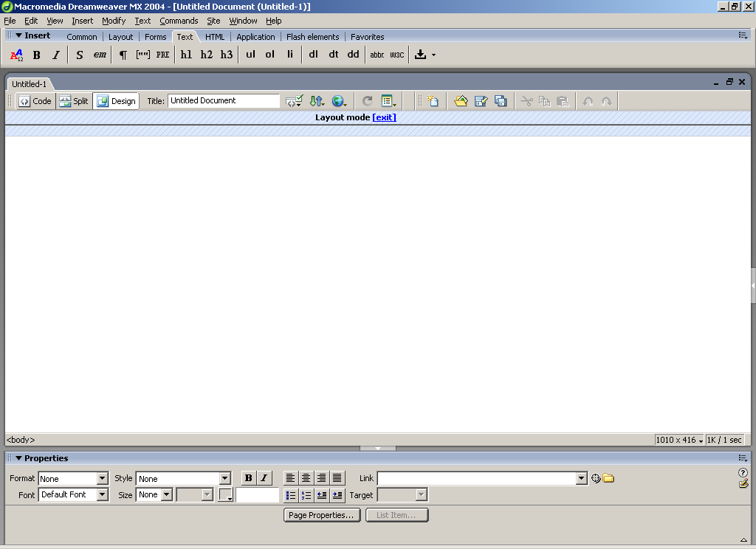Click the New document toolbar icon
The image size is (756, 549).
(x=433, y=101)
